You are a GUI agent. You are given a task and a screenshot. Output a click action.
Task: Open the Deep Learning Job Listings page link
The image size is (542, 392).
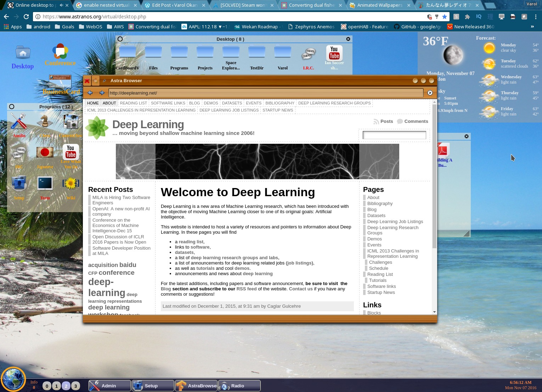point(395,222)
